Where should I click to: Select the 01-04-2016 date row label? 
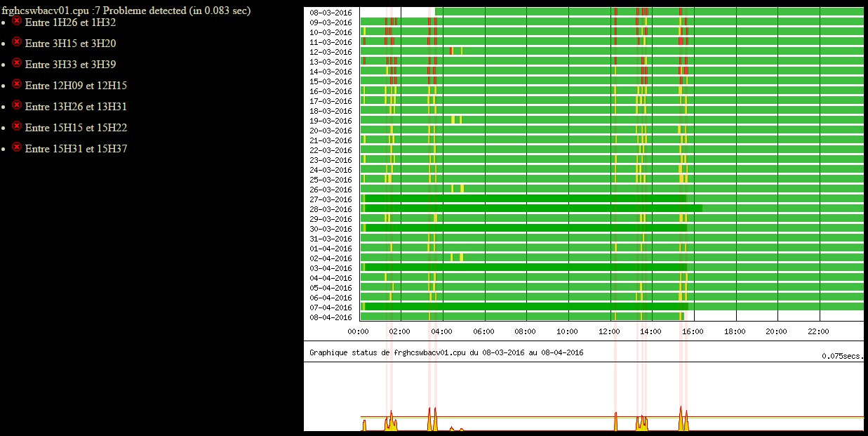pyautogui.click(x=331, y=249)
